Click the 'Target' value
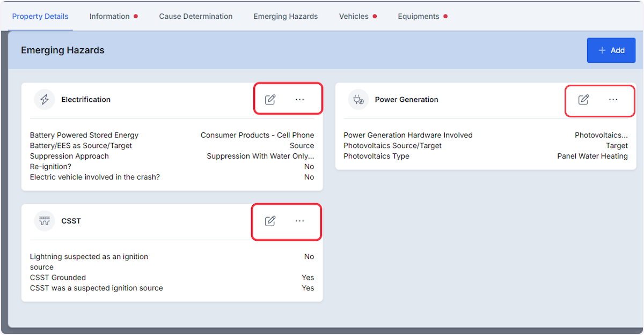The width and height of the screenshot is (644, 335). click(617, 146)
